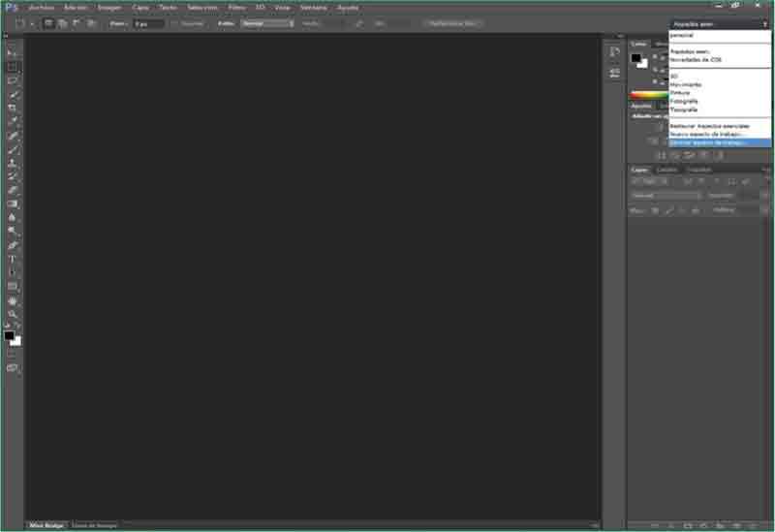Open the History panel icon
775x532 pixels.
(614, 51)
